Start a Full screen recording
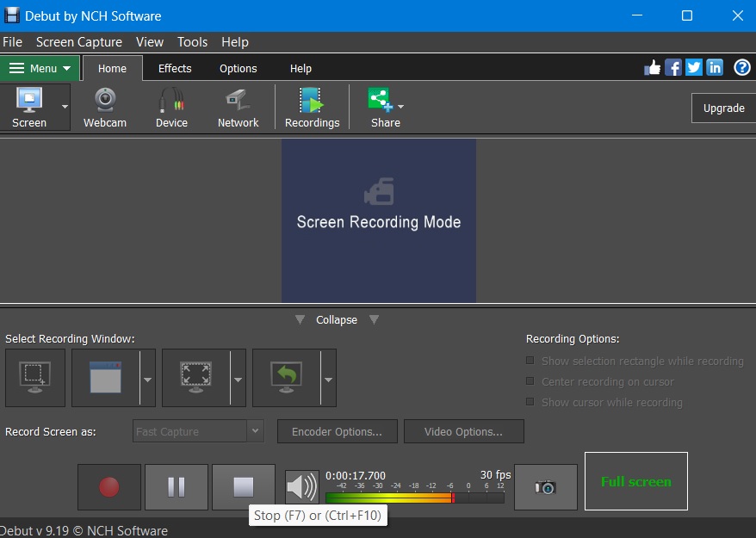The height and width of the screenshot is (538, 756). point(635,481)
